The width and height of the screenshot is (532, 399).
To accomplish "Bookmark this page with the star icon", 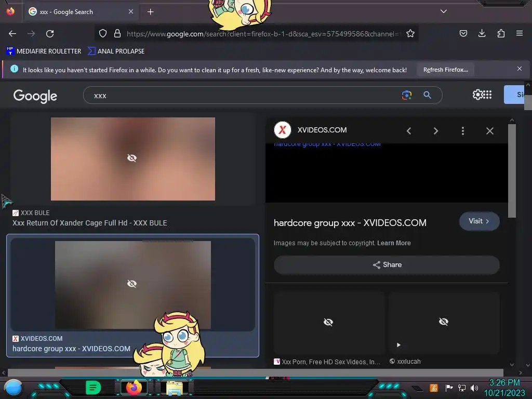I will (410, 33).
